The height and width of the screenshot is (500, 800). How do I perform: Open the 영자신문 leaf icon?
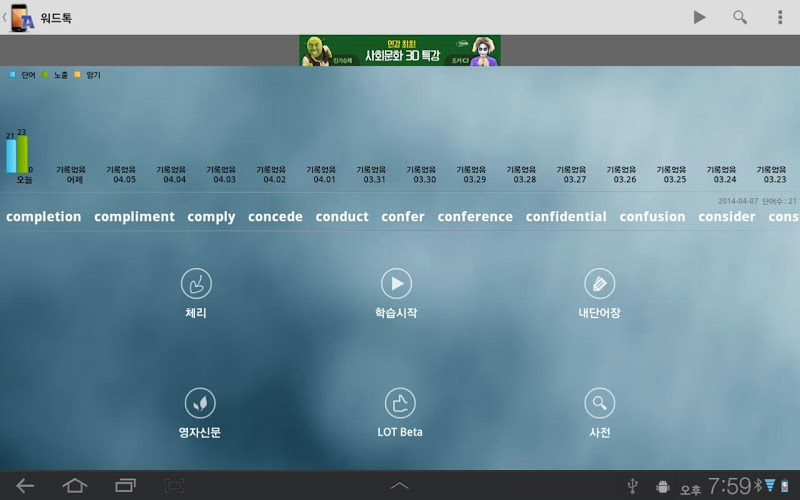point(200,403)
